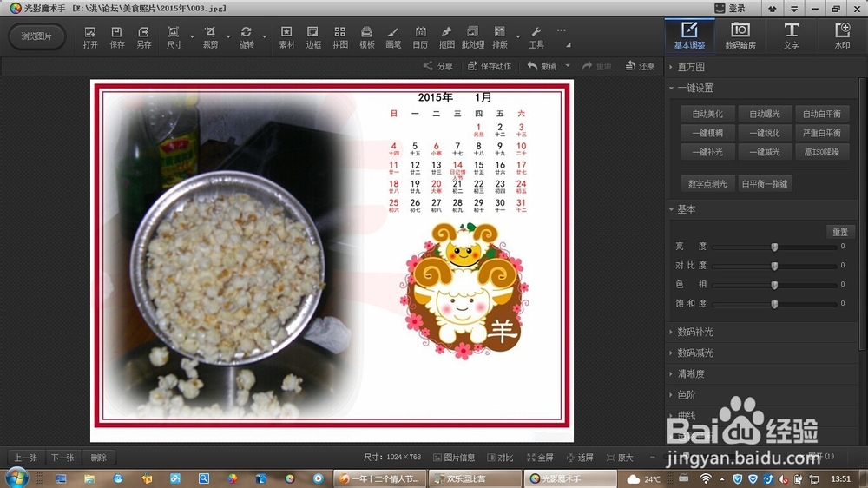Screen dimensions: 868x488
Task: Apply 一键减光 reduce light
Action: (765, 152)
